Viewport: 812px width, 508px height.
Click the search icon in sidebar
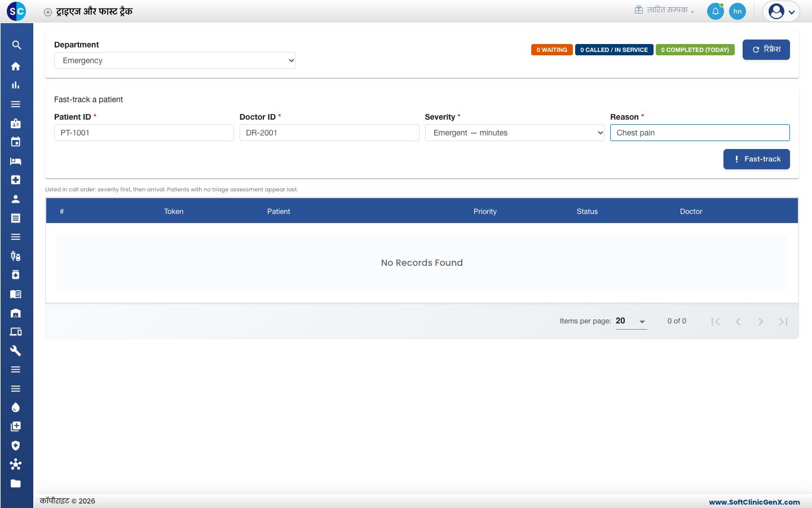pos(16,45)
